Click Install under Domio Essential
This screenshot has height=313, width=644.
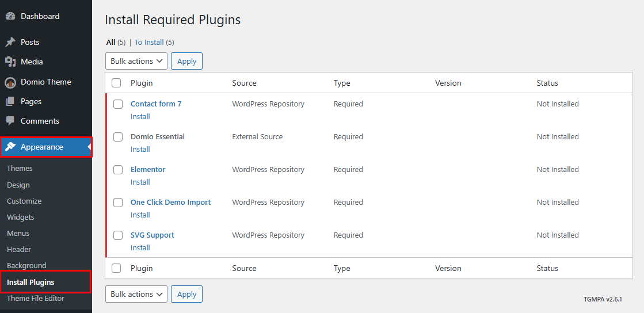click(x=140, y=150)
